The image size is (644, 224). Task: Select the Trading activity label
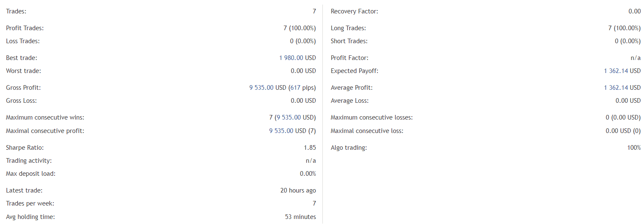click(x=29, y=161)
